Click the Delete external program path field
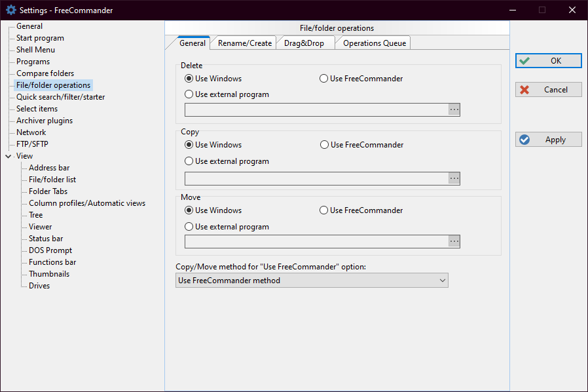 [316, 109]
